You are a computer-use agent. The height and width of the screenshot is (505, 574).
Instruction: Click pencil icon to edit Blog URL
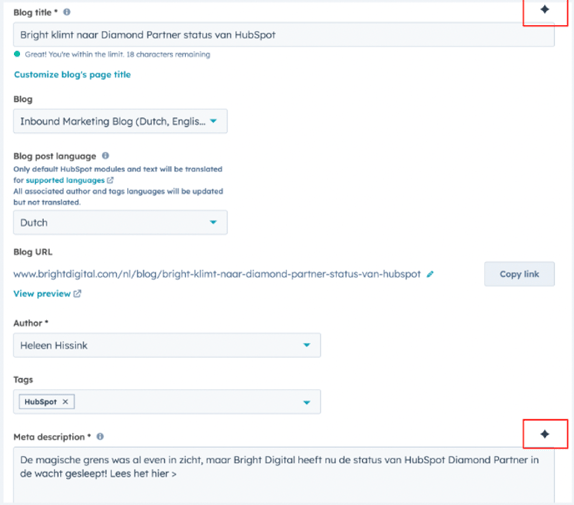coord(430,274)
